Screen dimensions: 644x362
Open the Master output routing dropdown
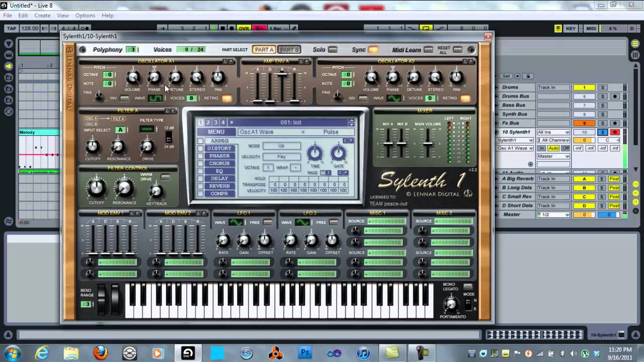[x=553, y=156]
